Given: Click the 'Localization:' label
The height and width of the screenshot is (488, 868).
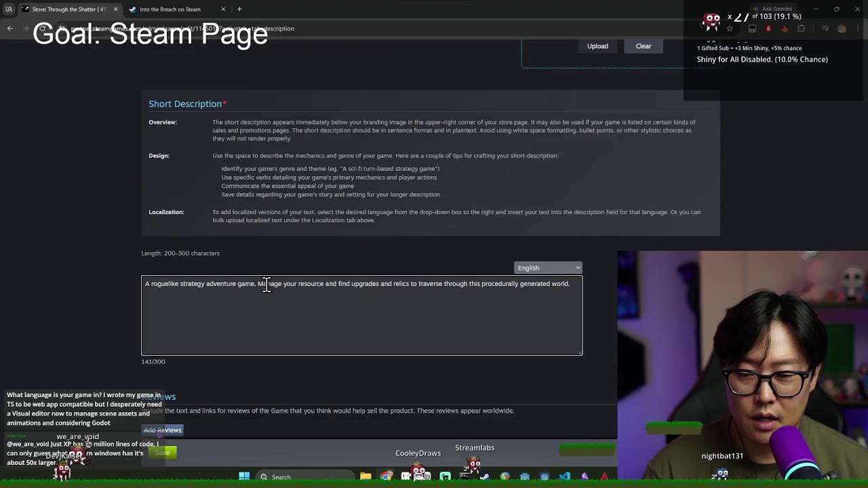Looking at the screenshot, I should 167,212.
